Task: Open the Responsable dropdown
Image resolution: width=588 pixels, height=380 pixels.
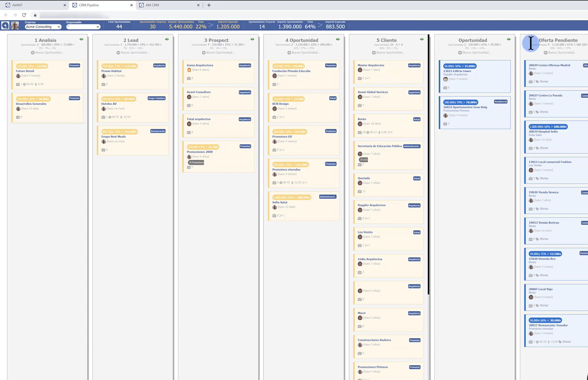Action: pos(83,27)
